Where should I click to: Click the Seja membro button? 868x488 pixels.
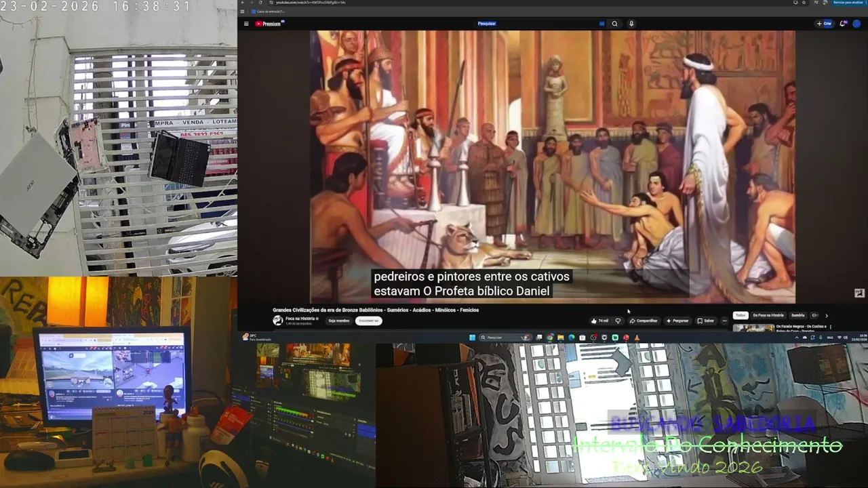coord(339,321)
